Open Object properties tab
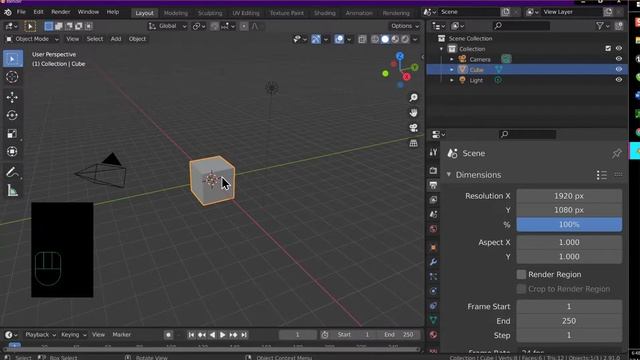This screenshot has width=640, height=360. 433,247
